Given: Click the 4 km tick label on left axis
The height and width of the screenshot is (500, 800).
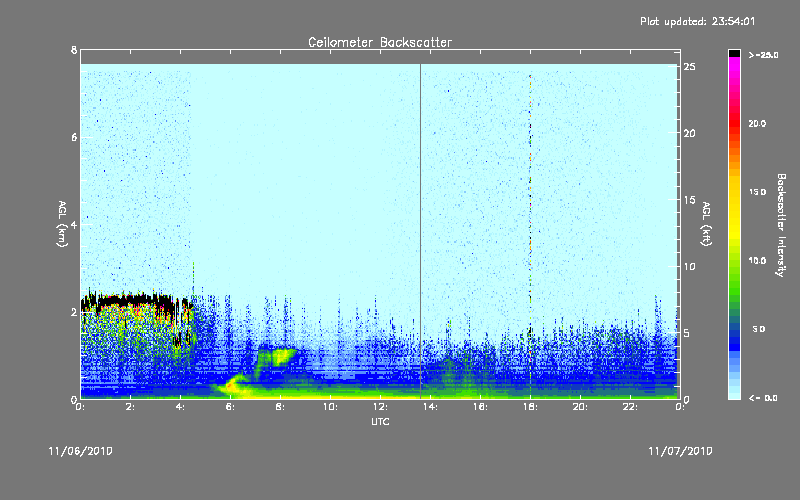Looking at the screenshot, I should click(74, 224).
